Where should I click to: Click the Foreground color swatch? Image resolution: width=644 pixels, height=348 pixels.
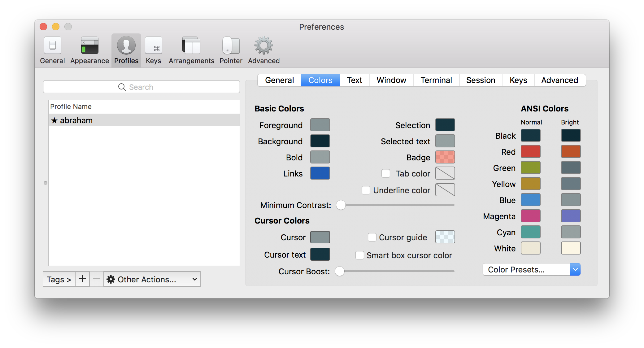pos(320,125)
